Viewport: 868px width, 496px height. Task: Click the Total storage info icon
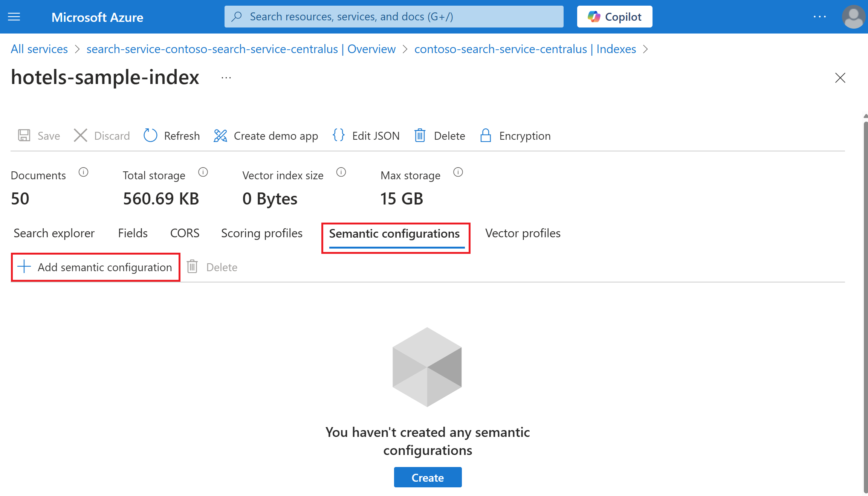203,172
